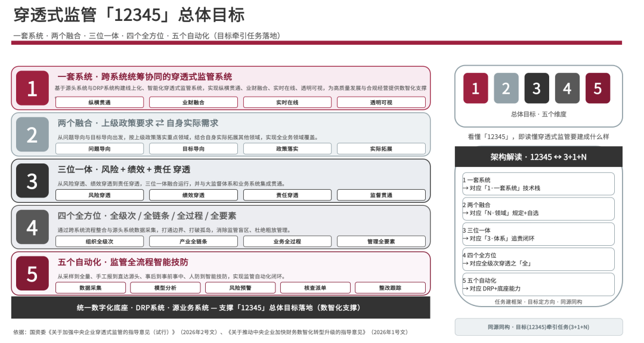Image resolution: width=644 pixels, height=343 pixels.
Task: Click the description 从采样到全量、手工报到直达源头
Action: (x=171, y=276)
